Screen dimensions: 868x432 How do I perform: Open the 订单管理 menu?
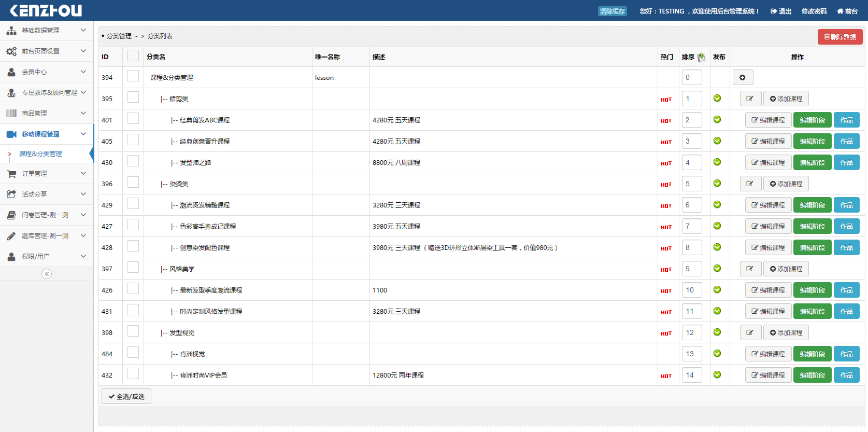tap(46, 173)
